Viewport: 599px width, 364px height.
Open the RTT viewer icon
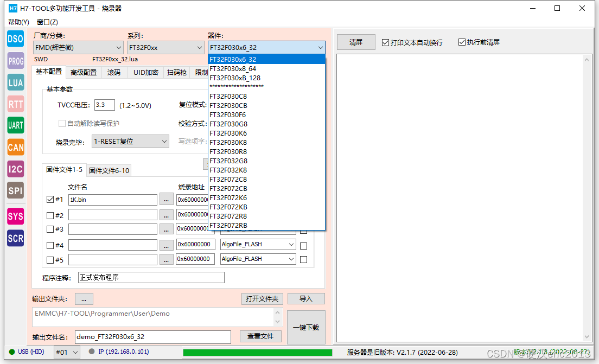(16, 104)
